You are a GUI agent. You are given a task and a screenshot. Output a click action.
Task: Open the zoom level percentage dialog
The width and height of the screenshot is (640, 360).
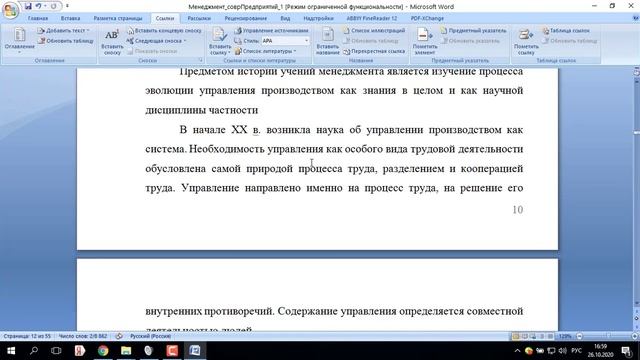[565, 336]
